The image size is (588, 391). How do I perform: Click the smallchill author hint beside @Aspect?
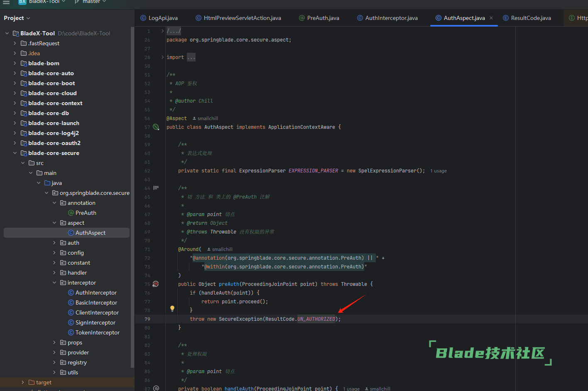click(206, 118)
